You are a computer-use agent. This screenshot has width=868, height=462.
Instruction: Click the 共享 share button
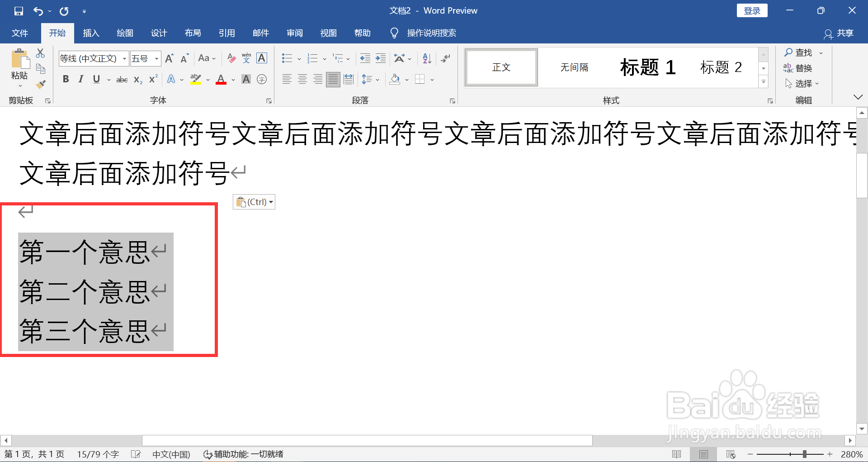coord(839,33)
